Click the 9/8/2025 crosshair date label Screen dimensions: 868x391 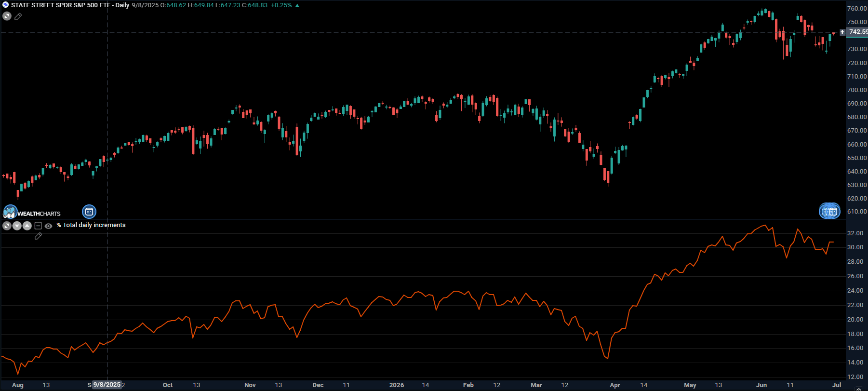(x=107, y=385)
